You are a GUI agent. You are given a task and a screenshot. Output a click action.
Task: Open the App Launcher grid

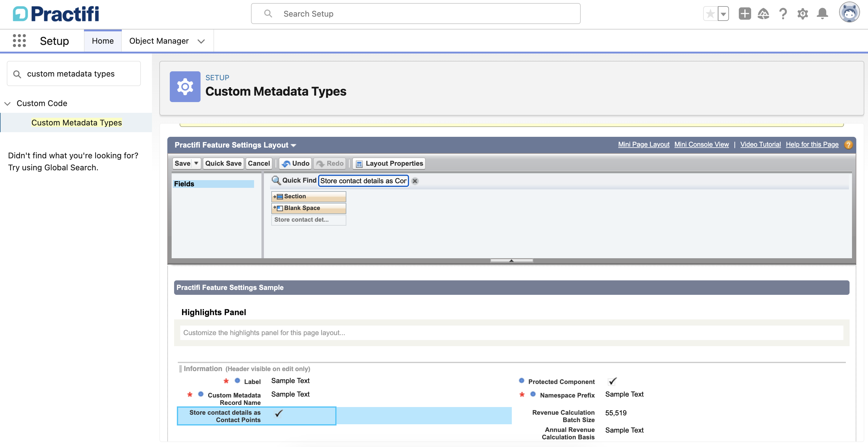click(x=19, y=41)
